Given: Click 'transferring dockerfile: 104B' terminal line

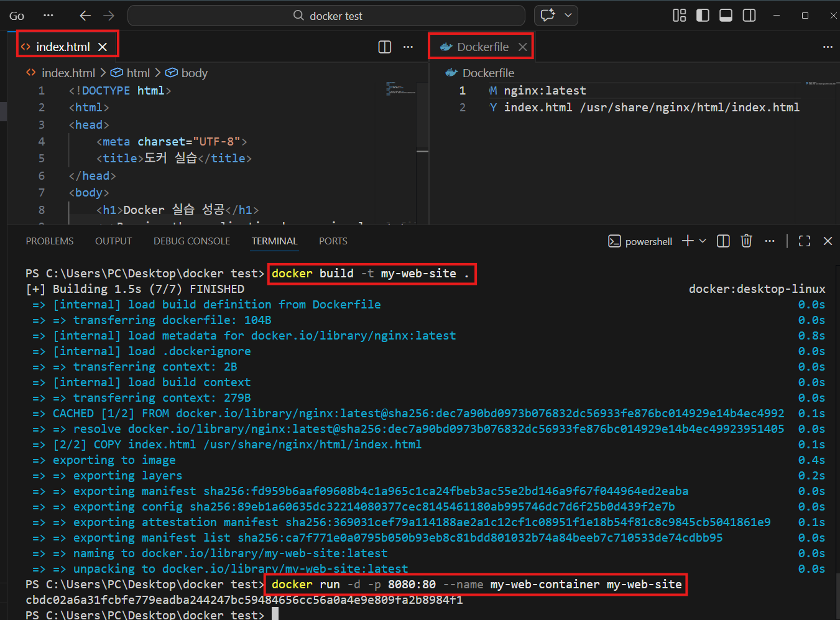Looking at the screenshot, I should (152, 320).
